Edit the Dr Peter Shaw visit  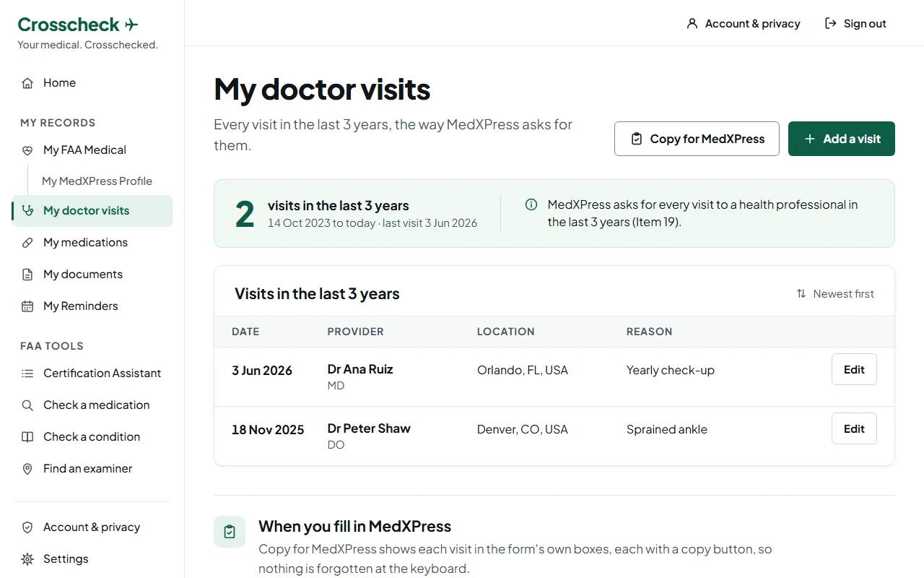tap(854, 428)
